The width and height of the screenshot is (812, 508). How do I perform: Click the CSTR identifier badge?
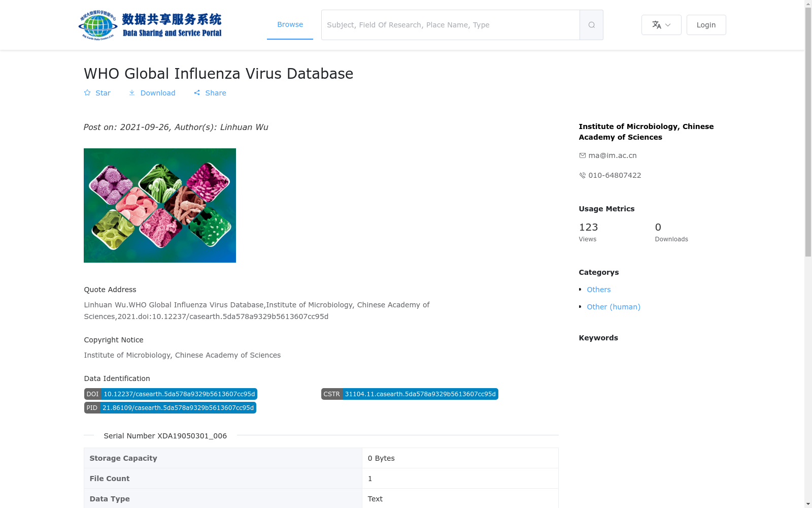tap(410, 394)
